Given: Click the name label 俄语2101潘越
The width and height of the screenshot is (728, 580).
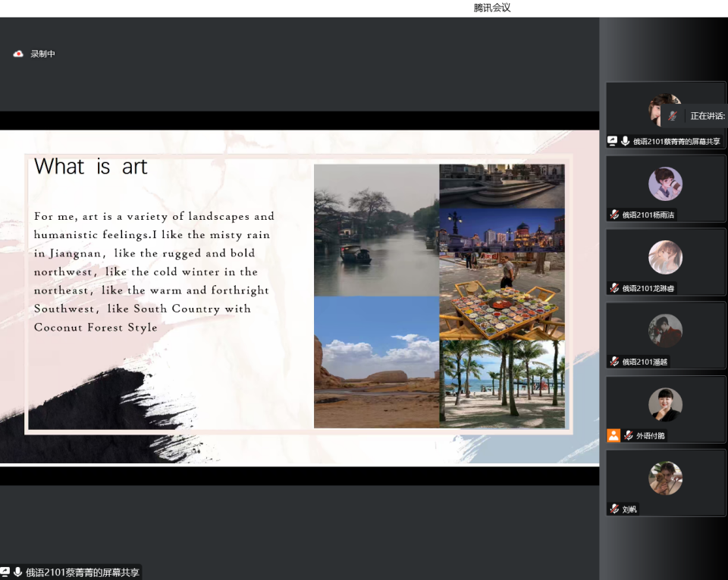Looking at the screenshot, I should tap(645, 362).
